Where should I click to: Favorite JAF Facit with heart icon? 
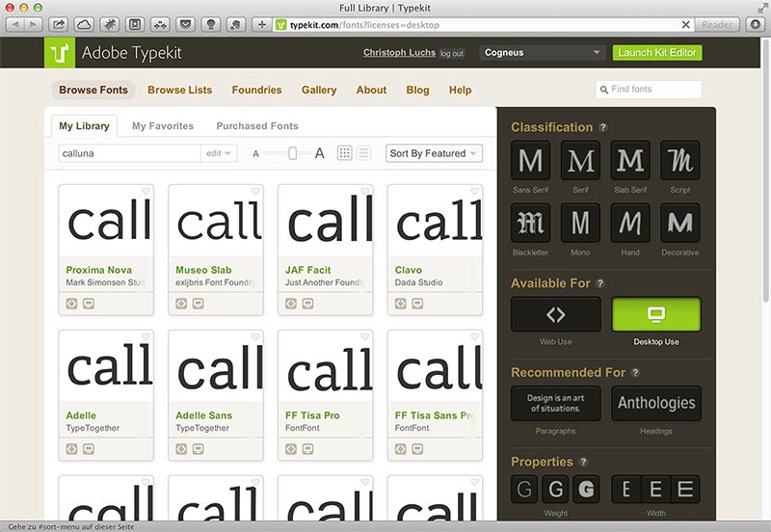tap(365, 191)
